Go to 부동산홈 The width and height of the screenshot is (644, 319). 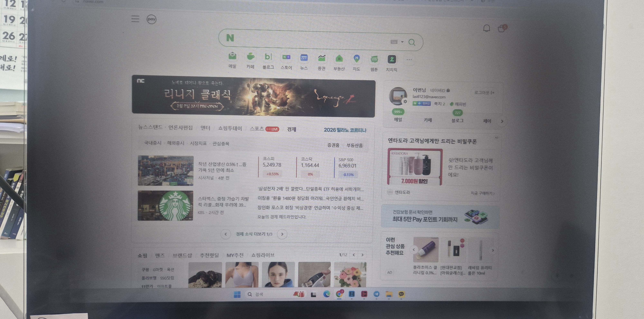coord(355,145)
